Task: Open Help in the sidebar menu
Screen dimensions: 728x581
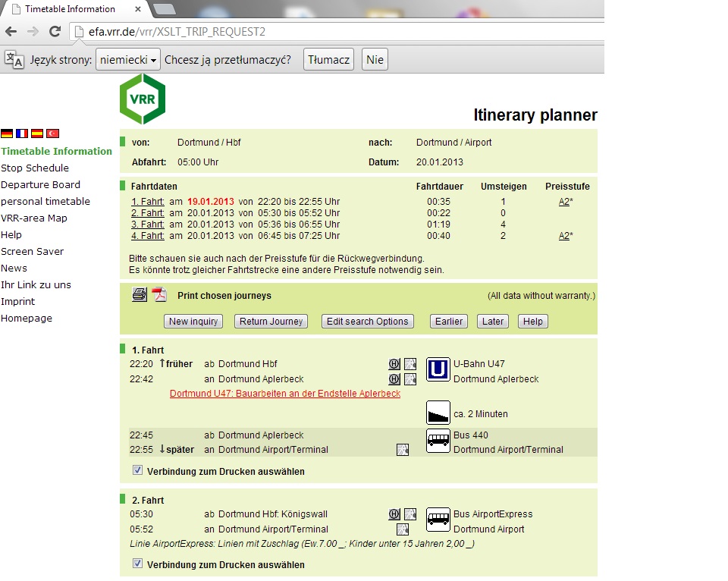Action: (11, 234)
